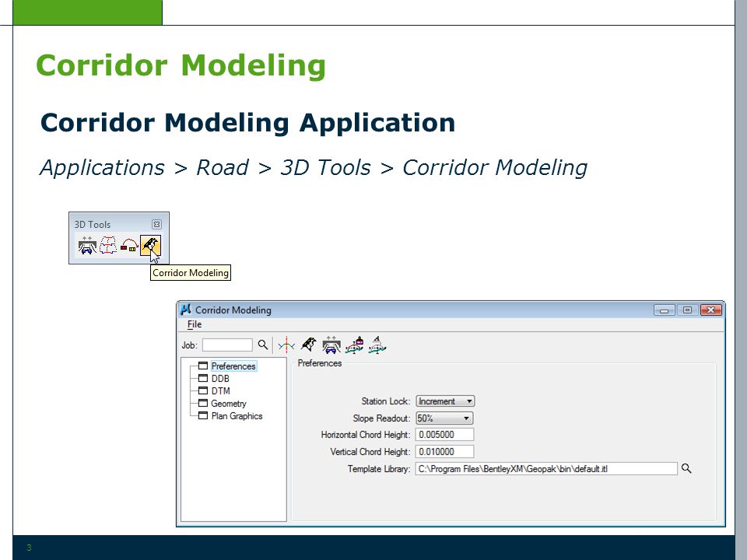
Task: Open the Slope Readout dropdown
Action: [x=444, y=418]
